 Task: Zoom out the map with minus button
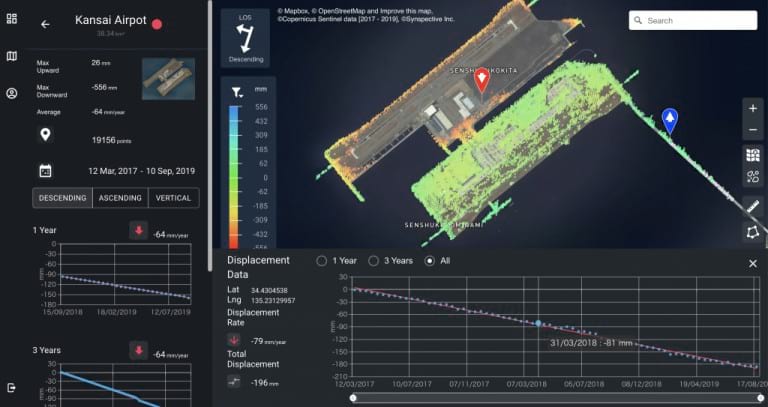(x=753, y=130)
